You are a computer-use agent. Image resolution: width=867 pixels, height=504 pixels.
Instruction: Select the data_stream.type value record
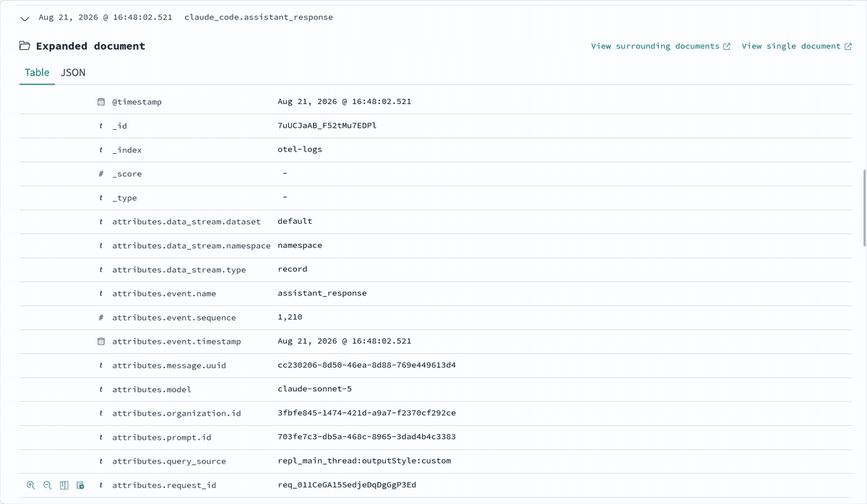click(293, 269)
